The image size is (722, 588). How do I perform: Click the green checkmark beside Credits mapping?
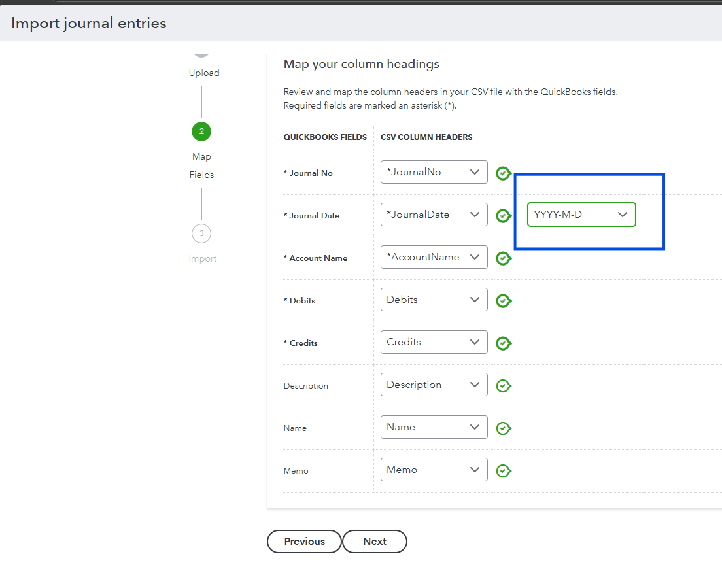point(503,343)
